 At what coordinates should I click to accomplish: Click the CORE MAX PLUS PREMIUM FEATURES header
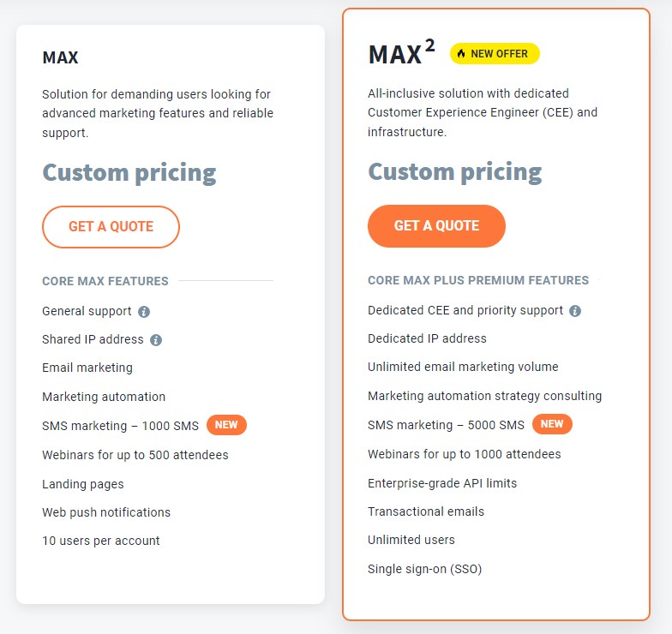pyautogui.click(x=478, y=280)
